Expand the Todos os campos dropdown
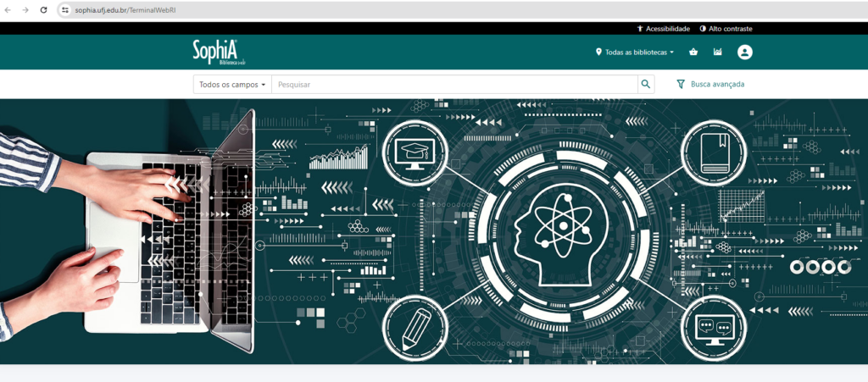Viewport: 868px width, 382px height. [x=232, y=85]
